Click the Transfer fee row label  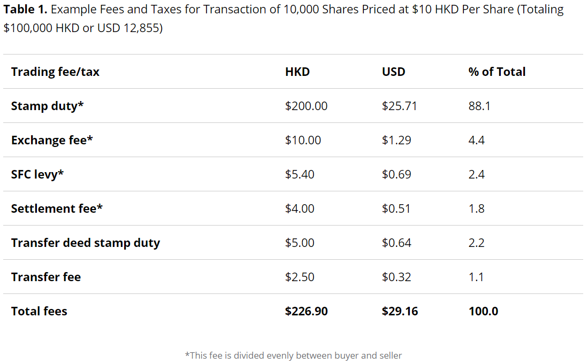pyautogui.click(x=46, y=277)
